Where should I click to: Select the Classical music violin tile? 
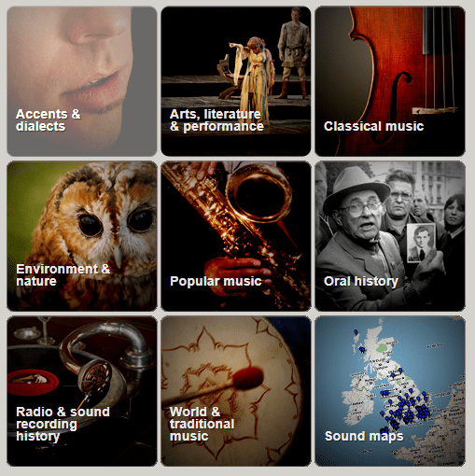[x=390, y=81]
